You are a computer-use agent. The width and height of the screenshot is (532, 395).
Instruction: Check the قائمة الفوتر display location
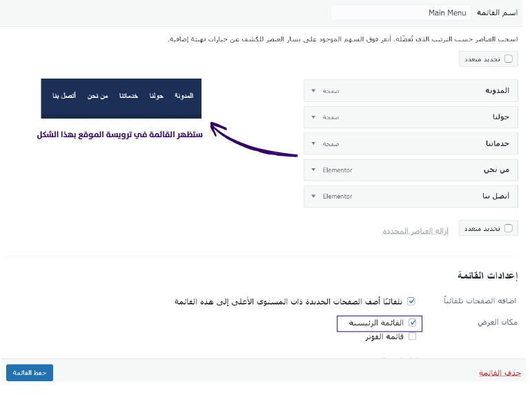coord(413,336)
